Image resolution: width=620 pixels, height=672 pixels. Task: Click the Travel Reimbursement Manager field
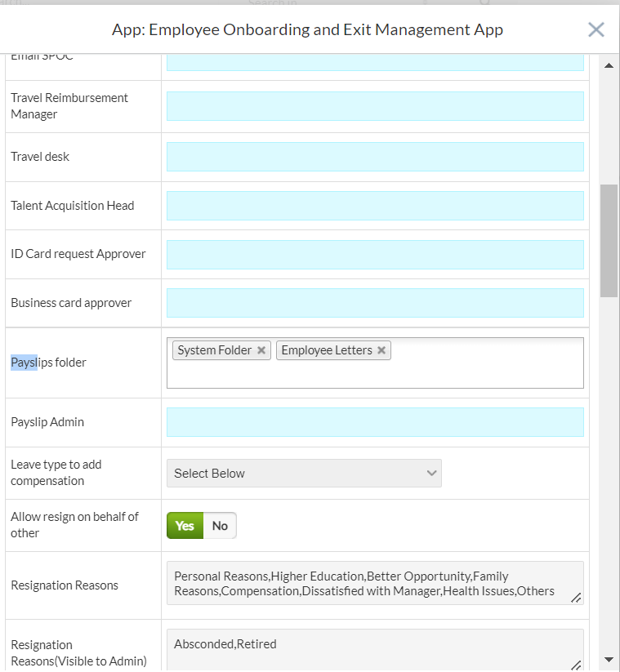pos(375,106)
